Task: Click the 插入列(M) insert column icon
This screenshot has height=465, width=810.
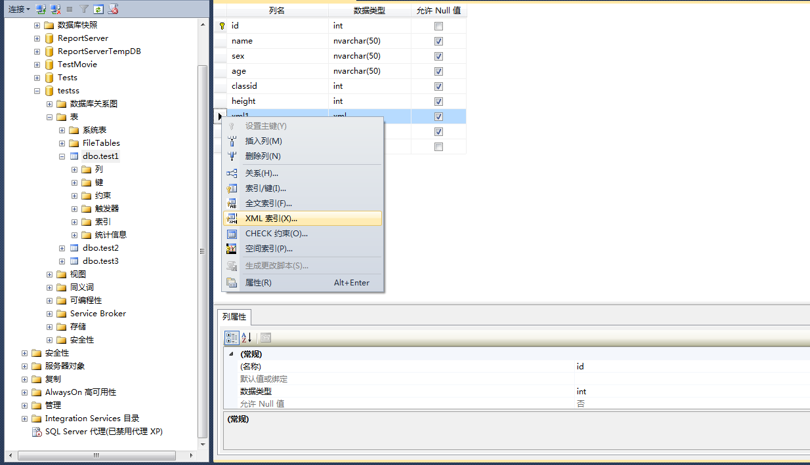Action: [232, 141]
